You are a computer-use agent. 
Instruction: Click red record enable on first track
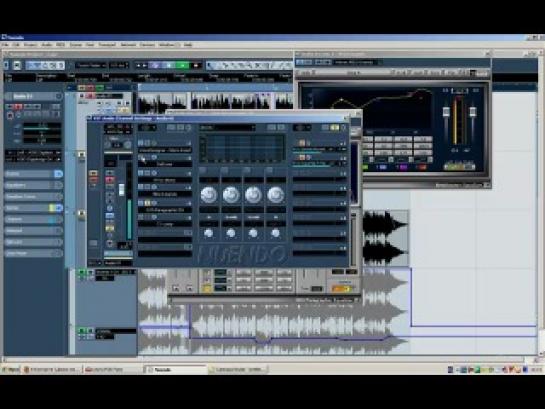90,96
